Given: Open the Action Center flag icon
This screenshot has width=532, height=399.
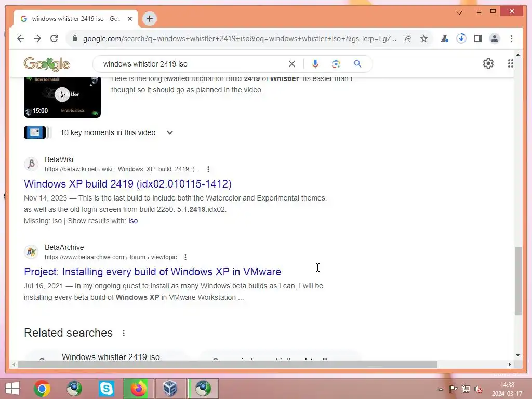Looking at the screenshot, I should click(453, 389).
